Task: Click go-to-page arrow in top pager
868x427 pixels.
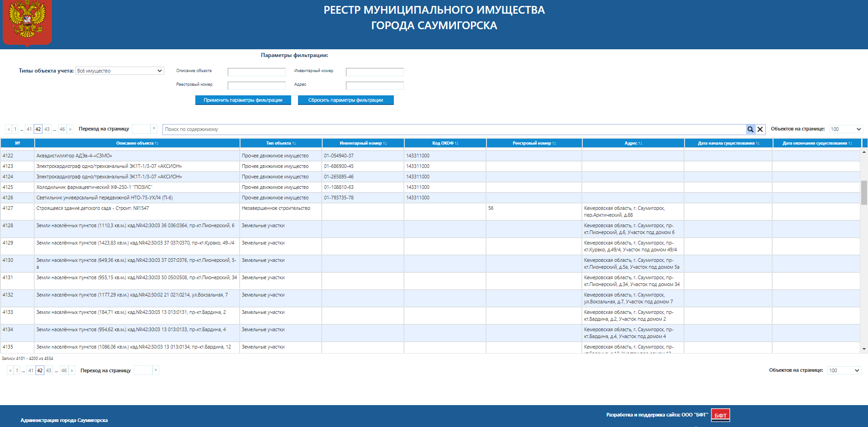Action: [x=154, y=129]
